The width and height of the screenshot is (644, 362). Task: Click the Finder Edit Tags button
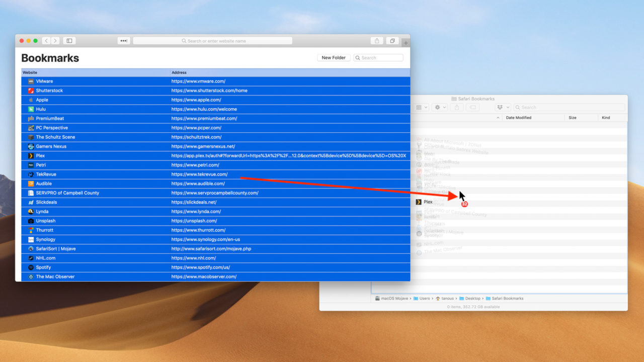472,107
